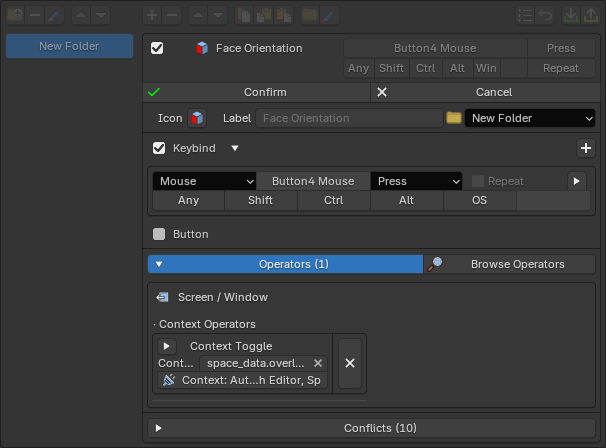Click the export (upload) icon

(591, 15)
